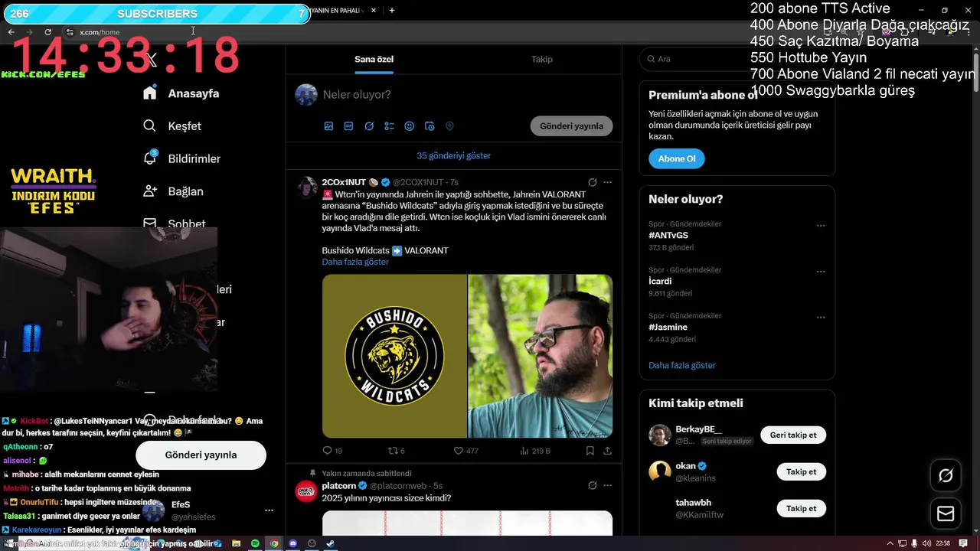This screenshot has height=551, width=980.
Task: Open the Anasayfa home icon in sidebar
Action: coord(150,93)
